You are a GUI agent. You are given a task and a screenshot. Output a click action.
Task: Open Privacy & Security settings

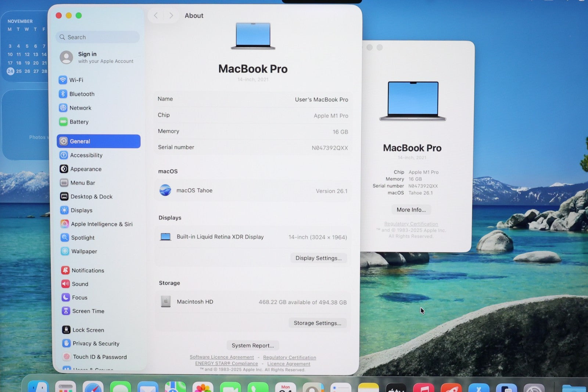pos(96,343)
